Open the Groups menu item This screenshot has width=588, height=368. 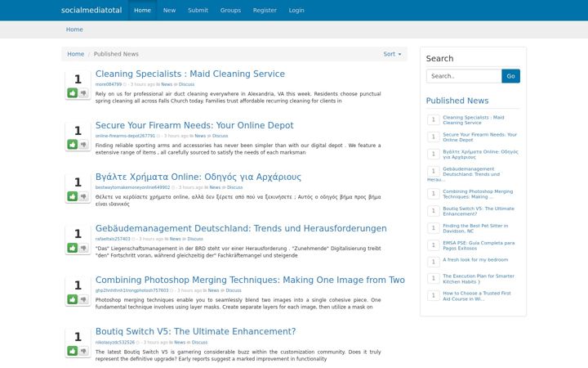tap(230, 10)
